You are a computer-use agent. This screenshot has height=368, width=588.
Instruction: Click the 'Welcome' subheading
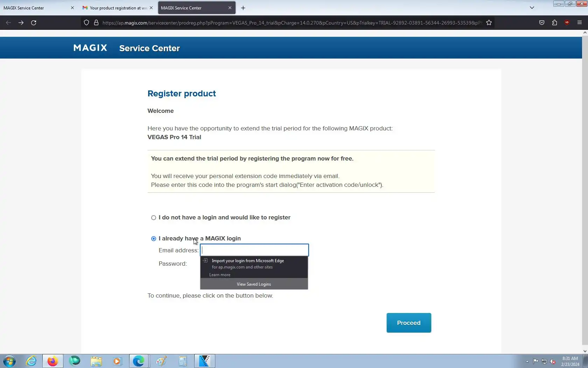pos(161,111)
